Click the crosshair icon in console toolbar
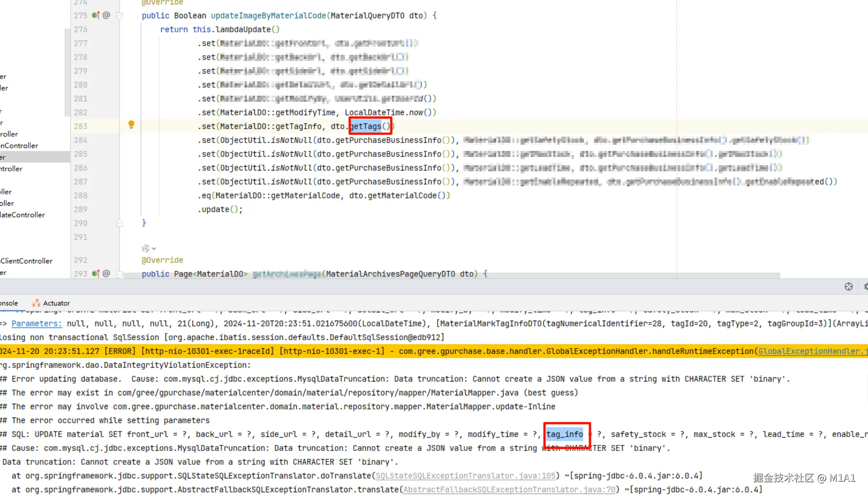The height and width of the screenshot is (496, 868). pyautogui.click(x=848, y=287)
